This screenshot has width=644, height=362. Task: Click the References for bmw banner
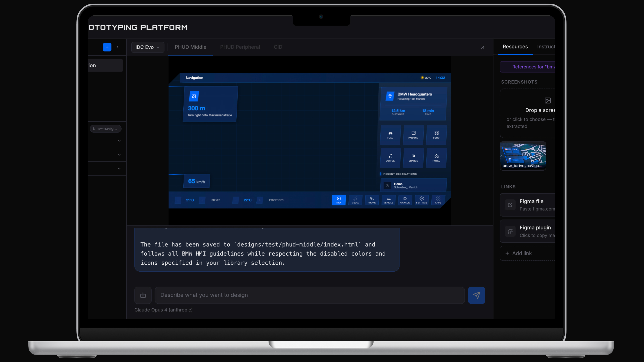[528, 67]
